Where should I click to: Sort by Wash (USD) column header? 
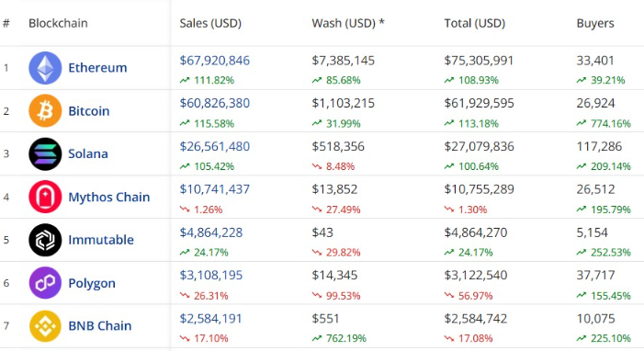(x=348, y=23)
